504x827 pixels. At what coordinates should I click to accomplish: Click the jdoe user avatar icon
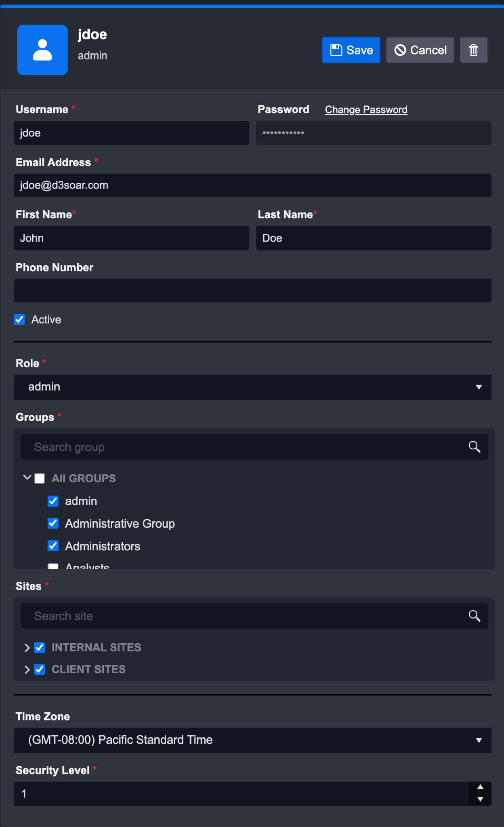pyautogui.click(x=42, y=50)
